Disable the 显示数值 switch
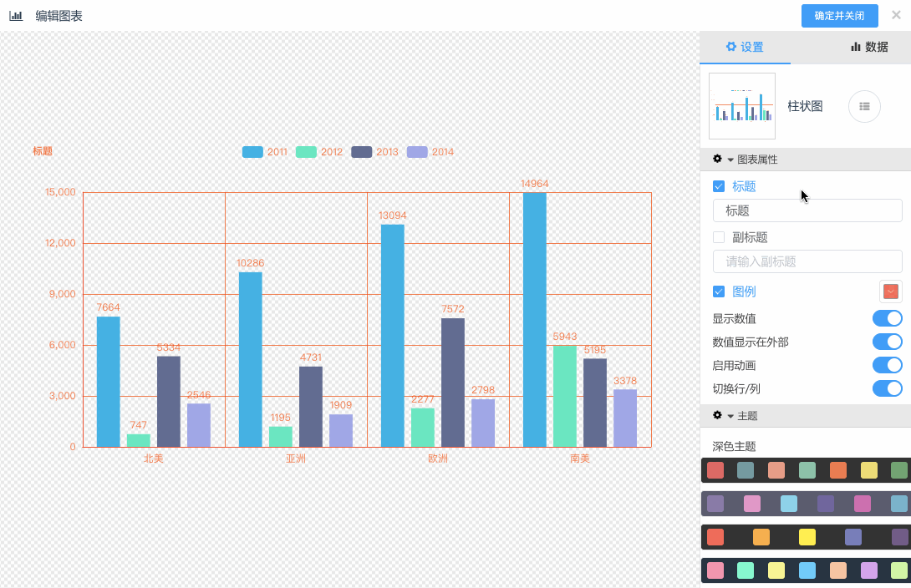Screen dimensions: 911x588 (887, 318)
